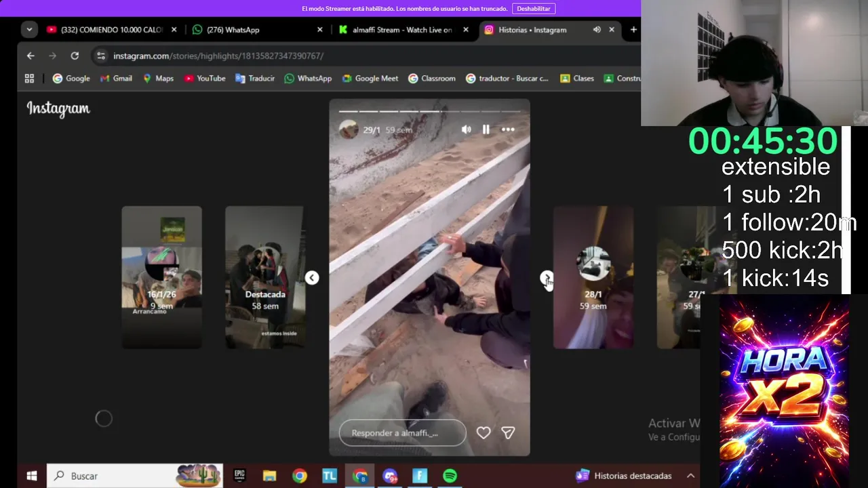Screen dimensions: 868x488
Task: Close the almaffi Stream tab
Action: pos(466,30)
